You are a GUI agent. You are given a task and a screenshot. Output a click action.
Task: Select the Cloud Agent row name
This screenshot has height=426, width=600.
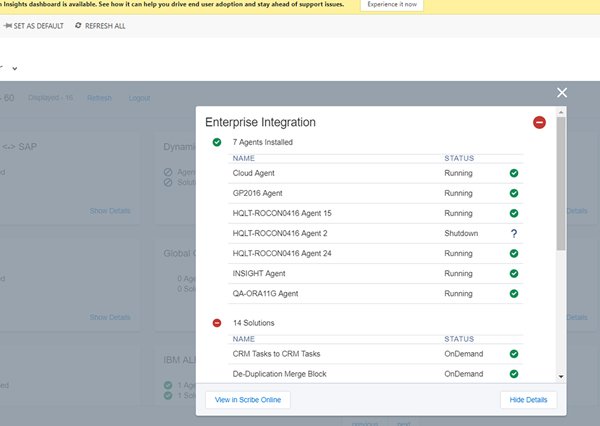coord(253,173)
